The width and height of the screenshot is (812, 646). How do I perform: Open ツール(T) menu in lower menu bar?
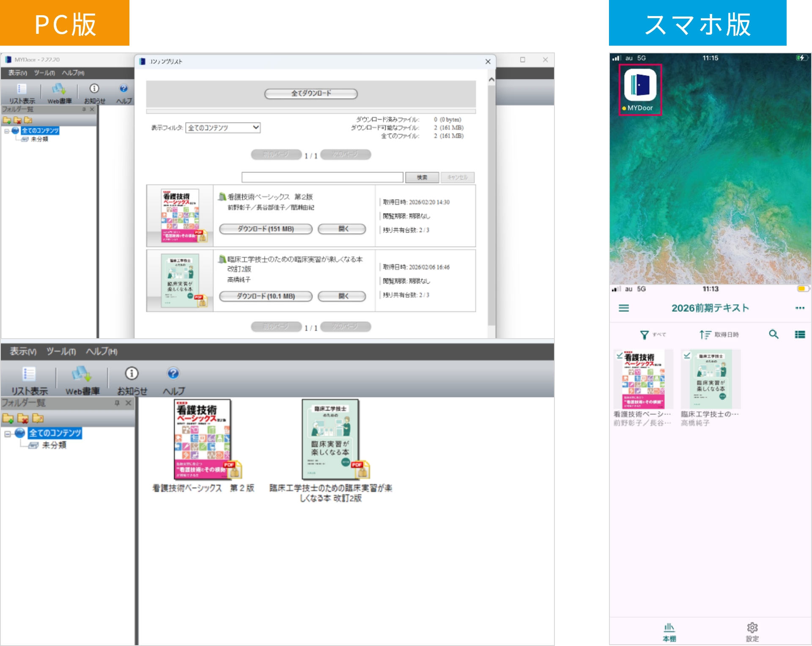click(61, 351)
